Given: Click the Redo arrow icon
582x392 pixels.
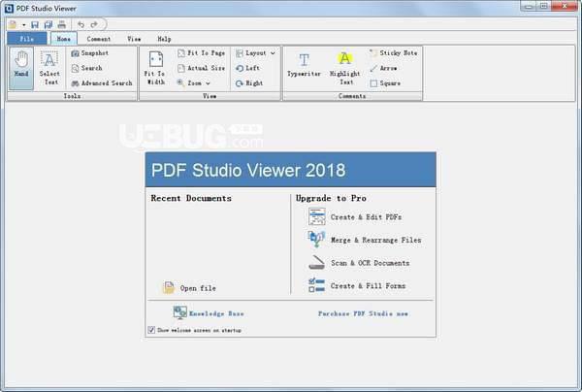Looking at the screenshot, I should (94, 24).
